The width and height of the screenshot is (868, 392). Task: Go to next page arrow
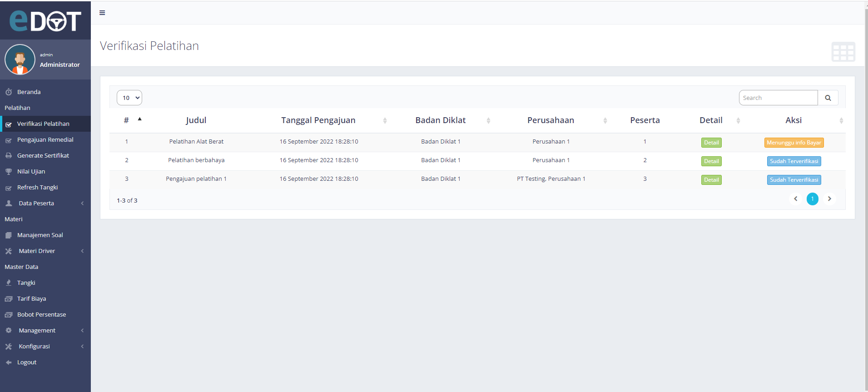(829, 199)
